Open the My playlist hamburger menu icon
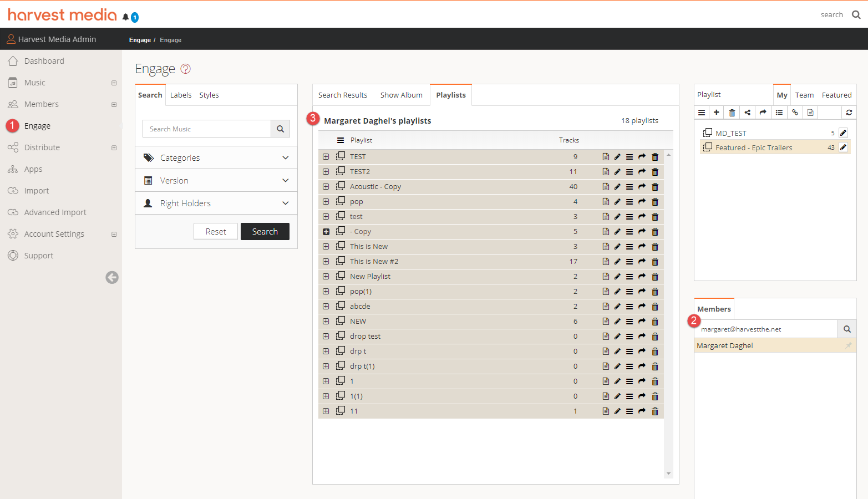This screenshot has height=499, width=868. [x=702, y=113]
